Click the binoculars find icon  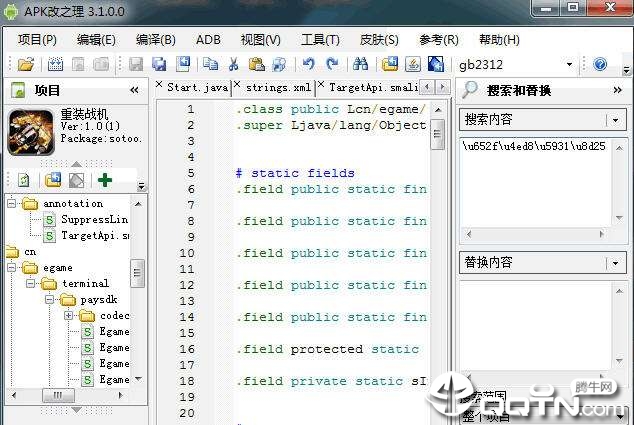(360, 64)
